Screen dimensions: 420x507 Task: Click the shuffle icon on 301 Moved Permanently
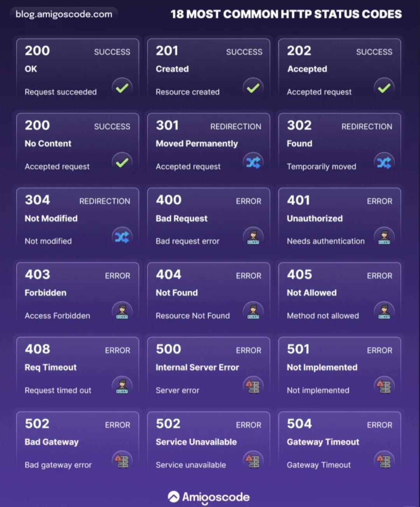(x=253, y=163)
